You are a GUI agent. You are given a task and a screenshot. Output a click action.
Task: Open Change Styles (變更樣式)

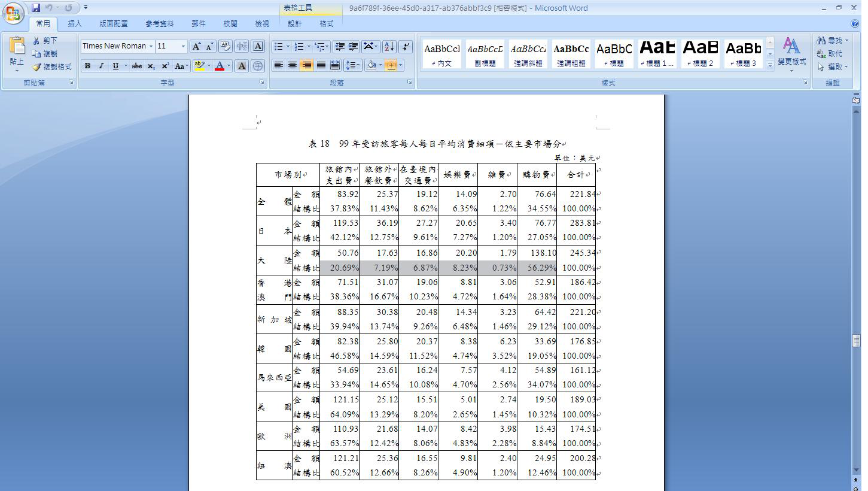tap(791, 54)
